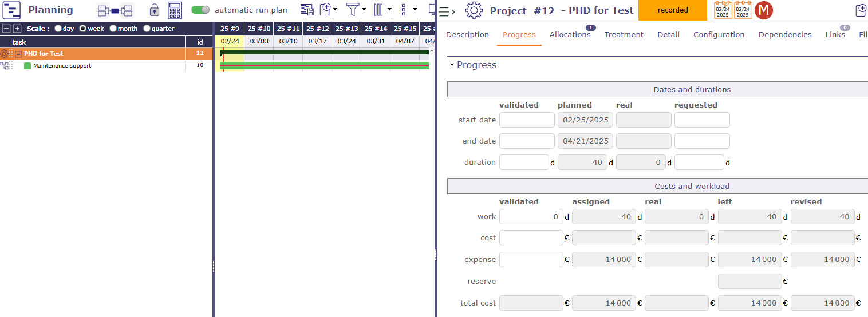This screenshot has height=317, width=868.
Task: Collapse the Progress section triangle
Action: 451,65
